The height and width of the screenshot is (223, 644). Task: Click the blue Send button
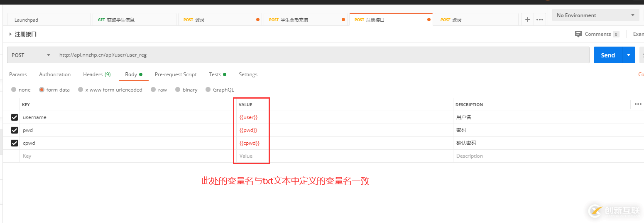pyautogui.click(x=608, y=55)
